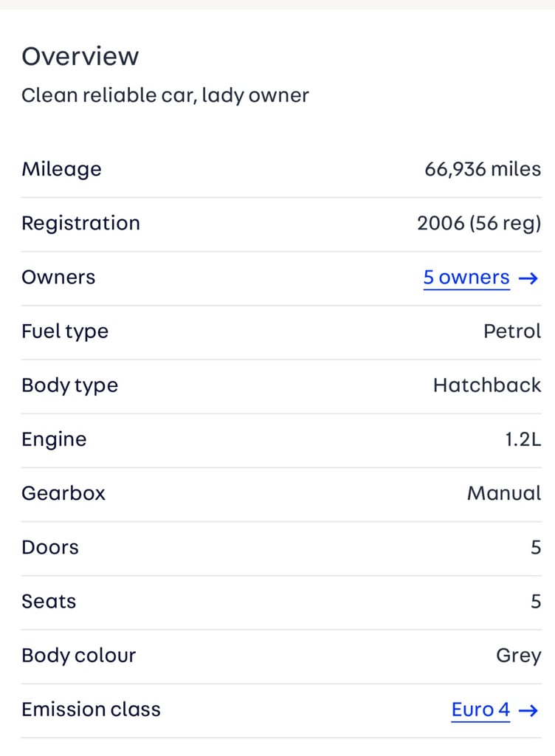Click the Owners row label
This screenshot has width=555, height=756.
[x=58, y=278]
